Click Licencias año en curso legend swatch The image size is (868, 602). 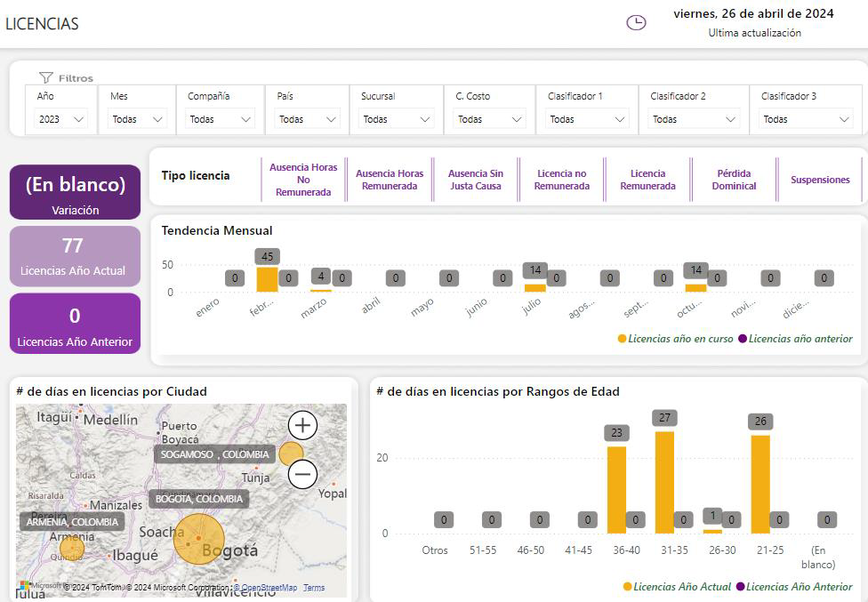coord(623,339)
